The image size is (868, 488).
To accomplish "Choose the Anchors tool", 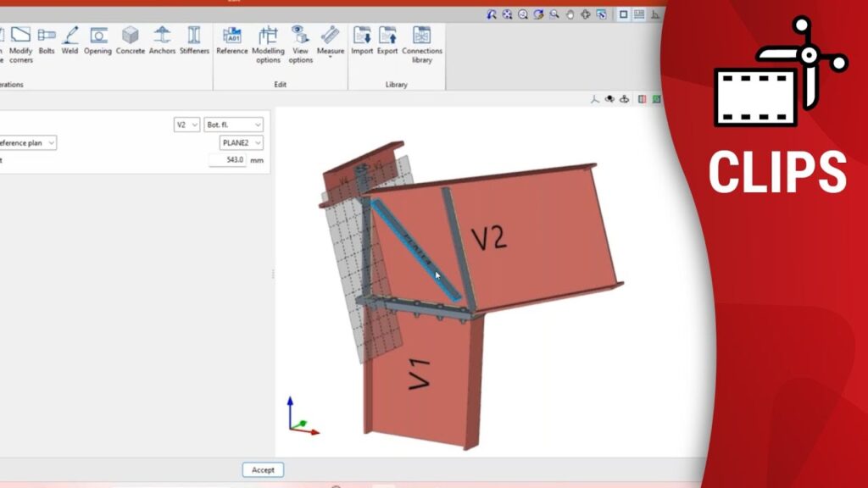I will click(x=162, y=40).
